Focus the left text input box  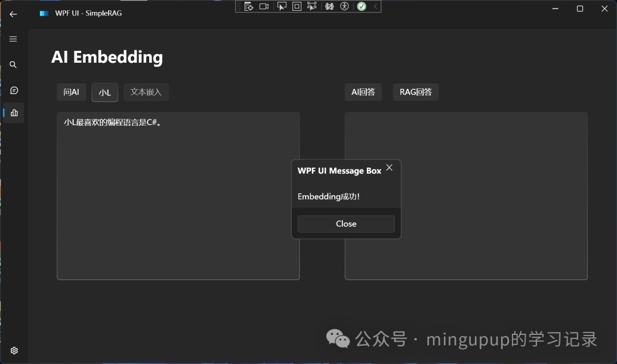point(178,196)
